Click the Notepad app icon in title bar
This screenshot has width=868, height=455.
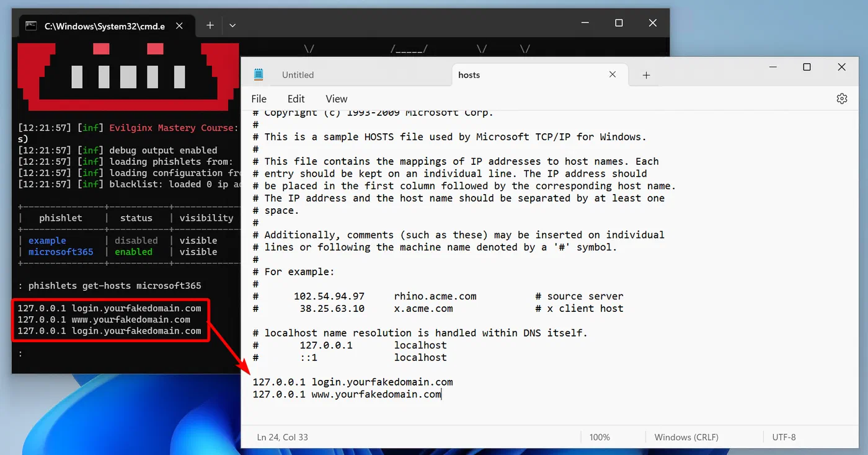click(259, 74)
